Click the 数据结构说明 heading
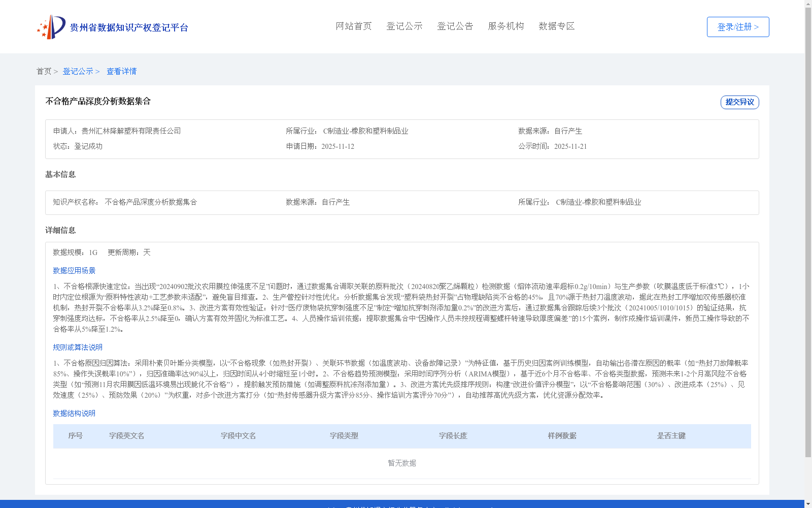Viewport: 812px width, 508px height. click(74, 414)
